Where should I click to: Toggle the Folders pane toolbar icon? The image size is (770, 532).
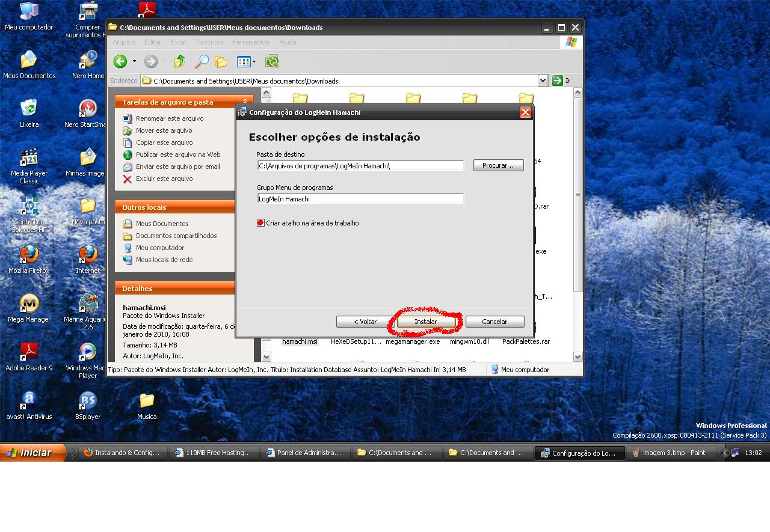221,61
